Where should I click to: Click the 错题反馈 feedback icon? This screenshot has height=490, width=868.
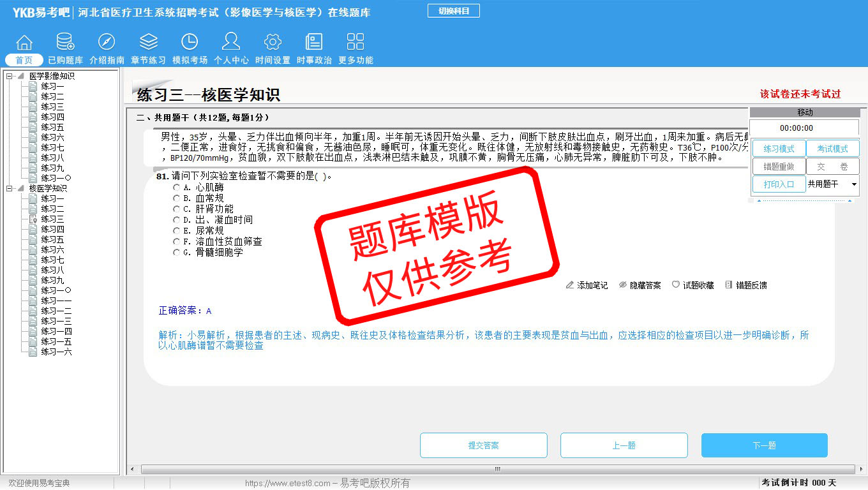tap(729, 285)
